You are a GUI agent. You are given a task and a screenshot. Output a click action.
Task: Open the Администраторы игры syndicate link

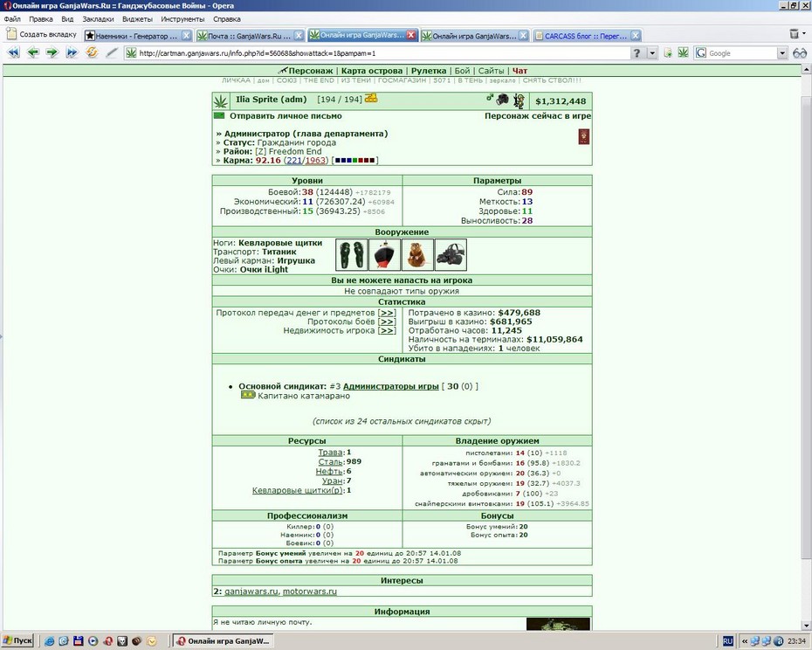click(390, 386)
